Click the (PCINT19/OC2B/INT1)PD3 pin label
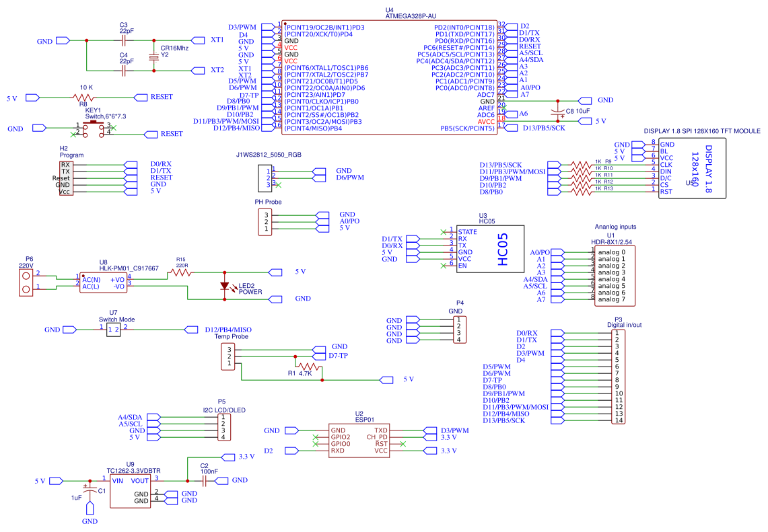 pyautogui.click(x=324, y=28)
